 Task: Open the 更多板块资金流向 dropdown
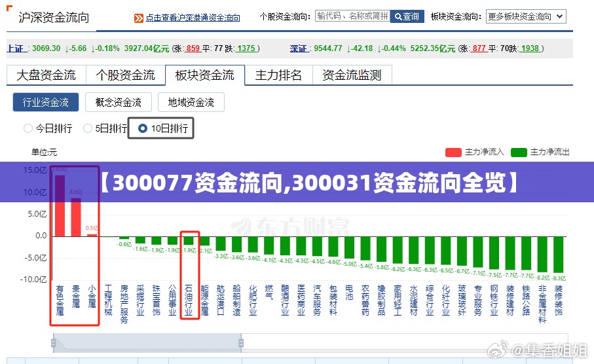tap(526, 16)
